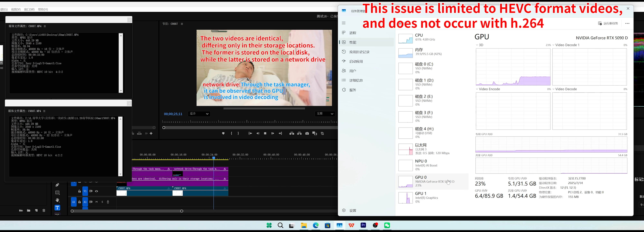Open the 窗口(W) menu
Screen dimensions: 644x232
[29, 9]
